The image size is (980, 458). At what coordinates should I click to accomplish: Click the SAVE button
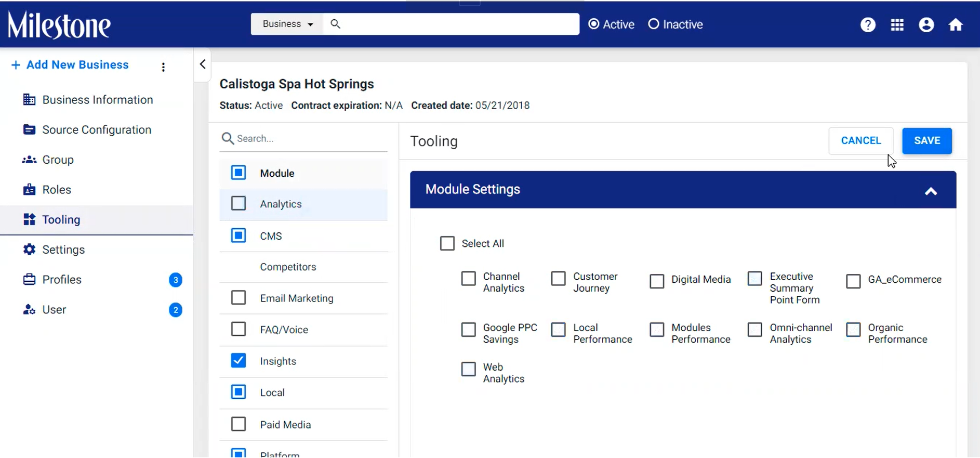[927, 141]
